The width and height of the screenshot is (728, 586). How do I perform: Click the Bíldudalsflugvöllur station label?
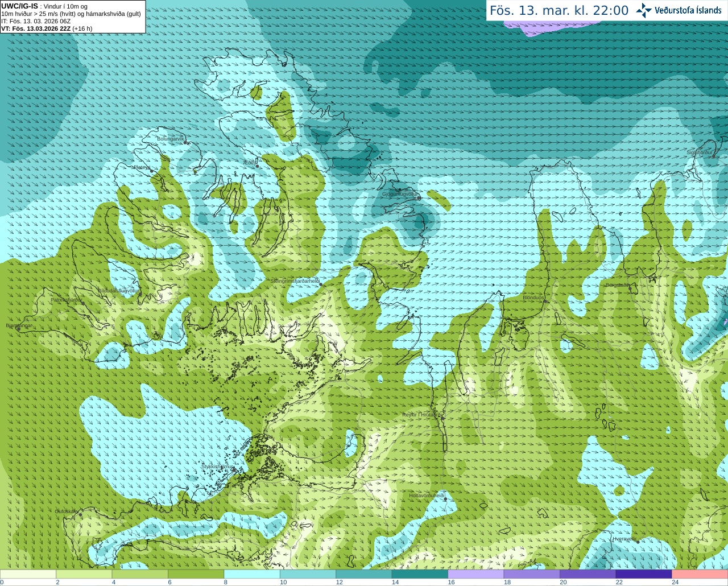118,290
